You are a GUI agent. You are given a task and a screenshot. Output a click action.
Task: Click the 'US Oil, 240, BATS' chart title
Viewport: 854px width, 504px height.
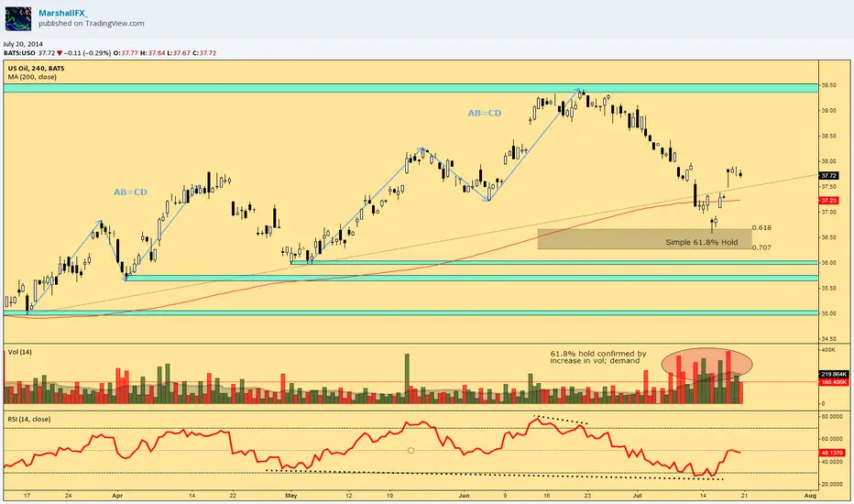point(36,68)
